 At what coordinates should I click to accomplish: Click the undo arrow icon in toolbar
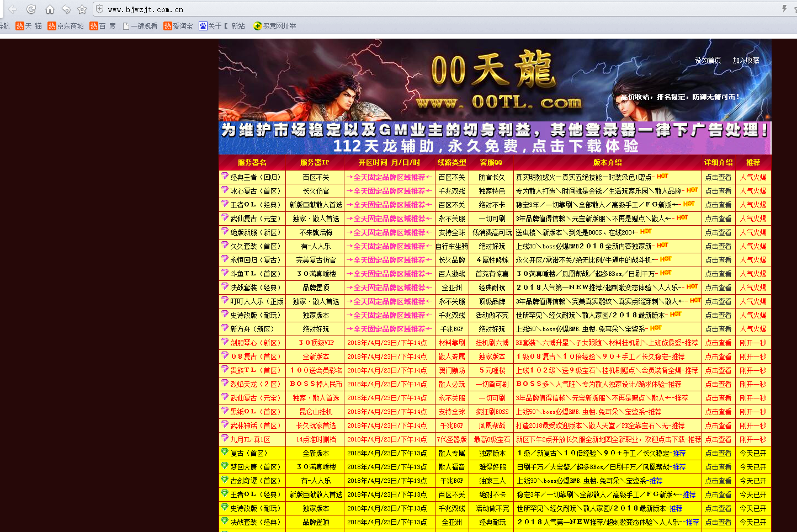coord(66,9)
